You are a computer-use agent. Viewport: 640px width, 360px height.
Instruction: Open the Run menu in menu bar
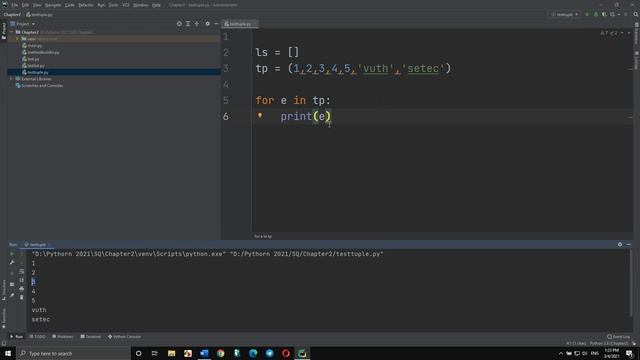click(x=101, y=5)
